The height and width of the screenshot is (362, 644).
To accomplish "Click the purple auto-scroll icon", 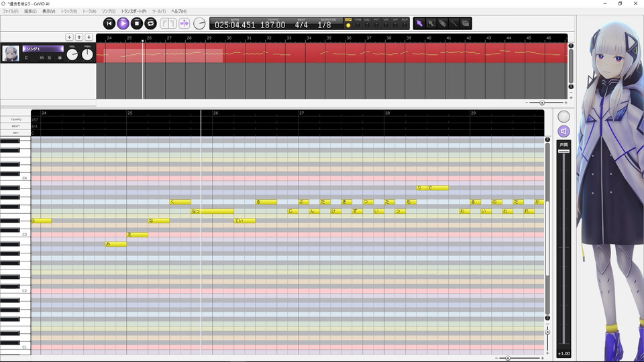I will pos(184,23).
